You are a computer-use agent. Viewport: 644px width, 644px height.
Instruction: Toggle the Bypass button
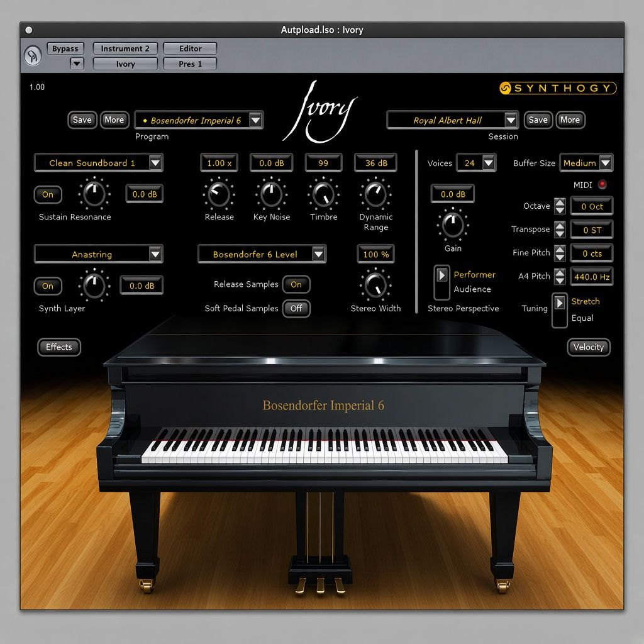tap(65, 48)
